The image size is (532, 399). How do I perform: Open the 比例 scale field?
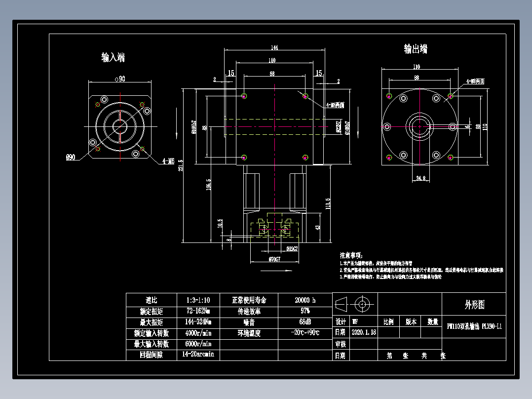388,320
